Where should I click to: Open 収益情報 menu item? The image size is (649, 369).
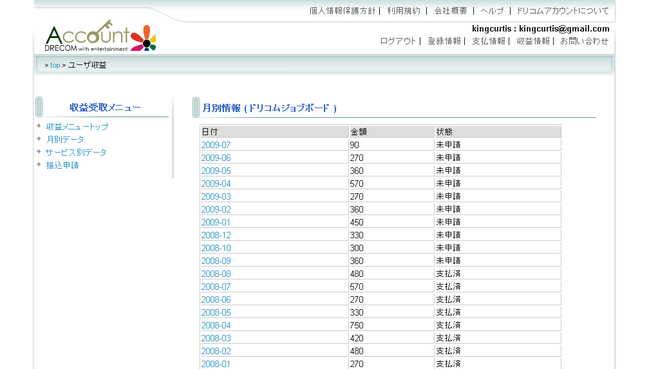[x=533, y=41]
